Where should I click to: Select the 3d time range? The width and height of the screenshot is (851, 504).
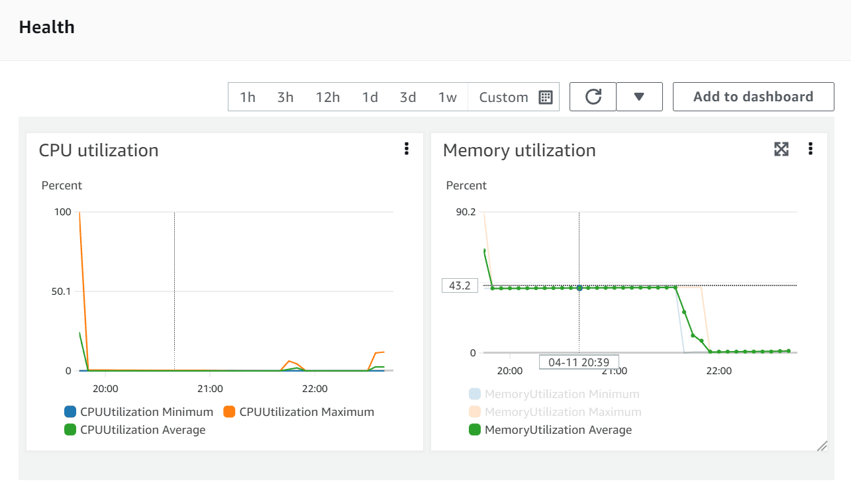(x=407, y=97)
